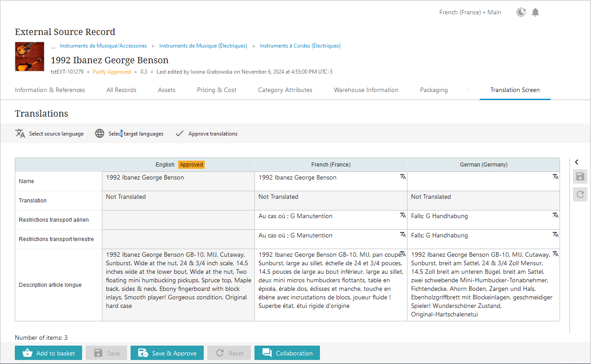Click translate icon in German Name cell

tap(555, 177)
